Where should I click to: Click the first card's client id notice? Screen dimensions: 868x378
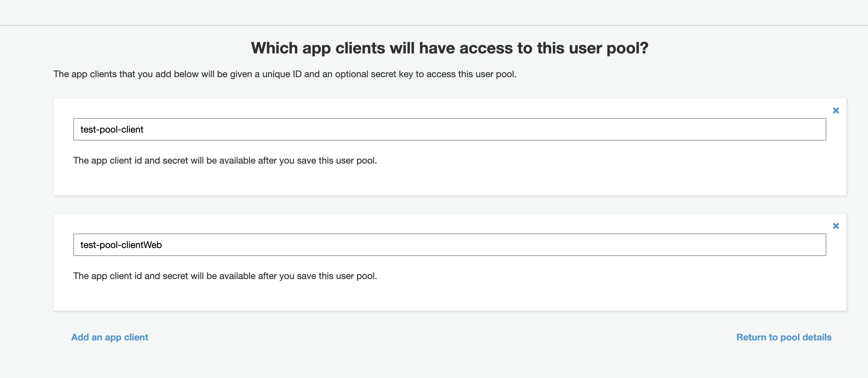coord(225,161)
